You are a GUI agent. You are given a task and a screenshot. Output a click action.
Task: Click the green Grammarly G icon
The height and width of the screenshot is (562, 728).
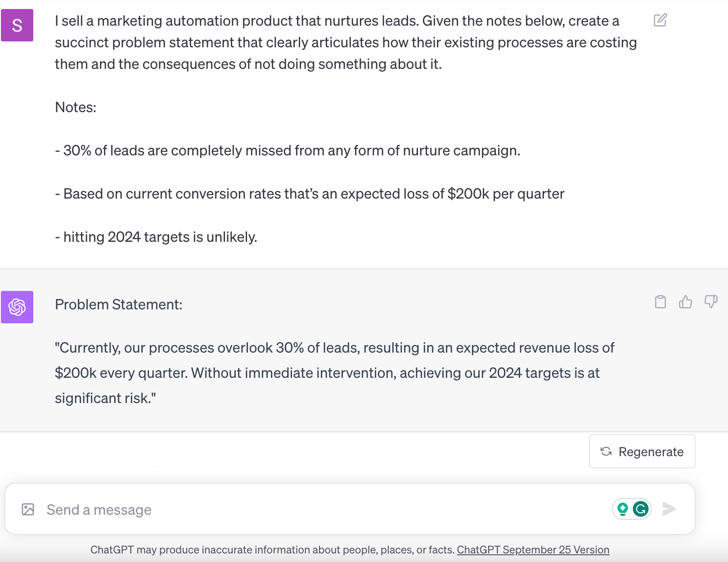(641, 509)
